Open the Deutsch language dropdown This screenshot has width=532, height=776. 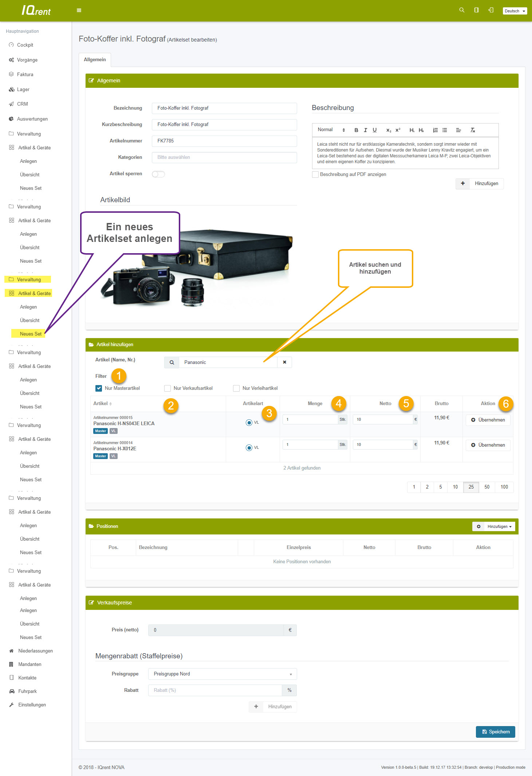coord(515,11)
